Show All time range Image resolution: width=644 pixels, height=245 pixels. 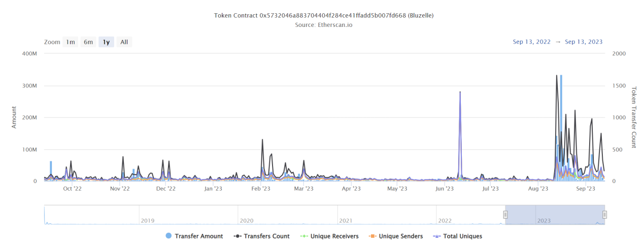click(x=124, y=42)
